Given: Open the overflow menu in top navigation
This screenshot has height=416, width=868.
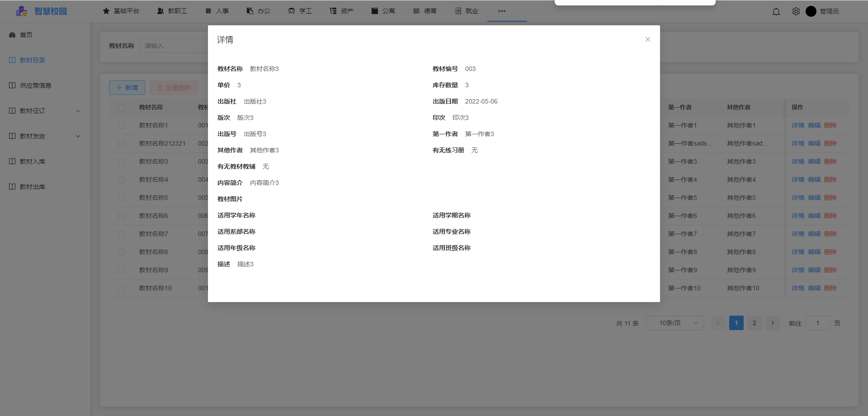Looking at the screenshot, I should [x=501, y=11].
